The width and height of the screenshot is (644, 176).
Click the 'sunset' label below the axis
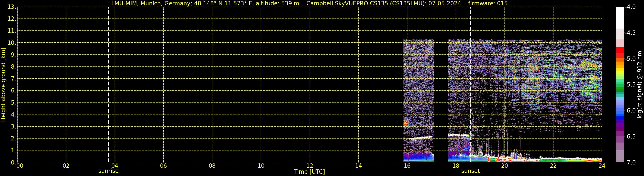[x=471, y=171]
